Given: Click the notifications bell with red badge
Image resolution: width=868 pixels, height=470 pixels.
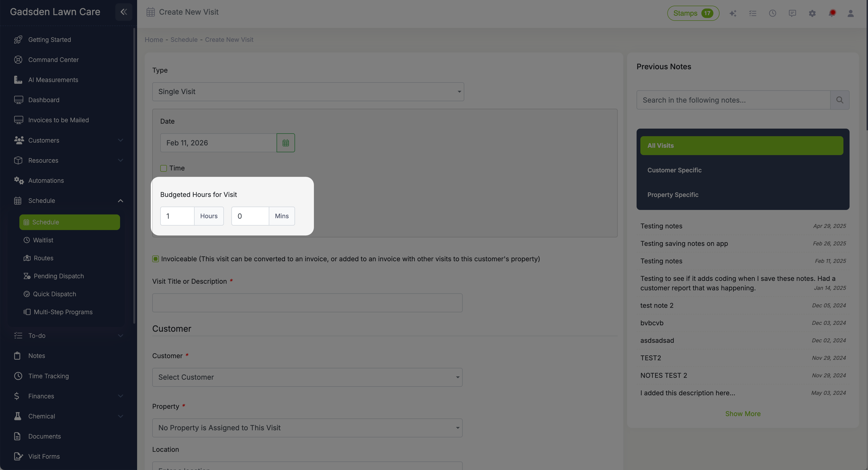Looking at the screenshot, I should pyautogui.click(x=832, y=13).
